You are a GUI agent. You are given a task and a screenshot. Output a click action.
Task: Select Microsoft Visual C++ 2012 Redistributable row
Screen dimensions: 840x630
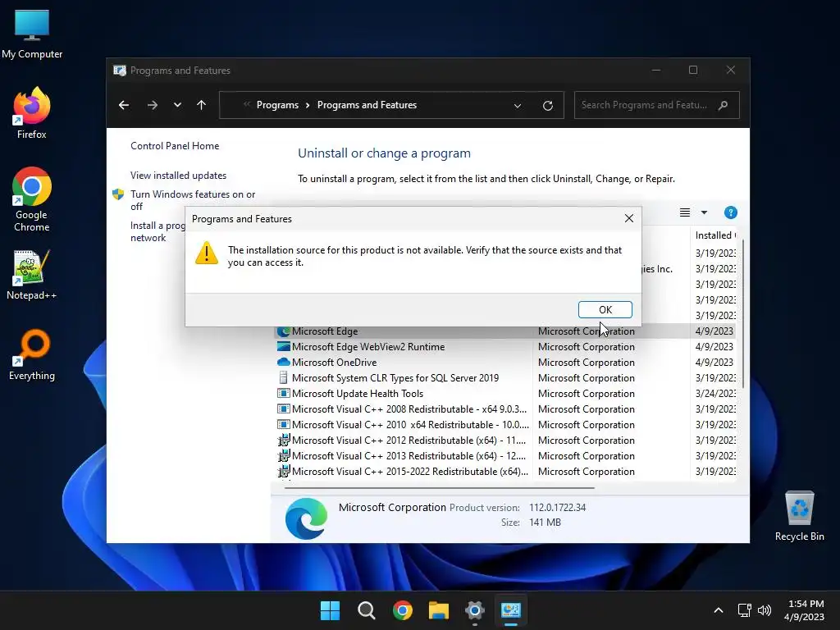[504, 440]
